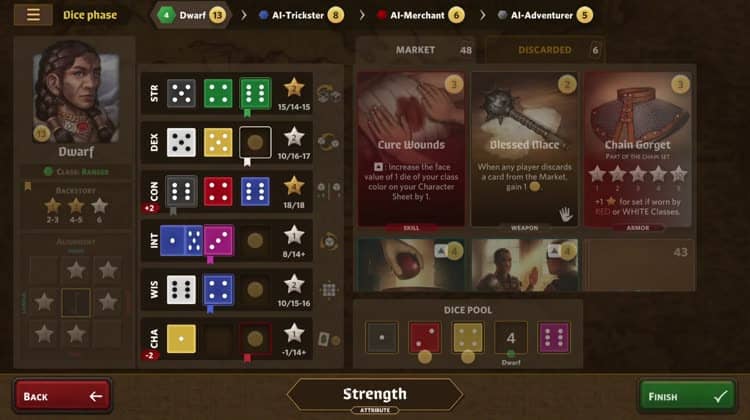The height and width of the screenshot is (420, 750).
Task: Open the hamburger menu
Action: click(x=33, y=15)
